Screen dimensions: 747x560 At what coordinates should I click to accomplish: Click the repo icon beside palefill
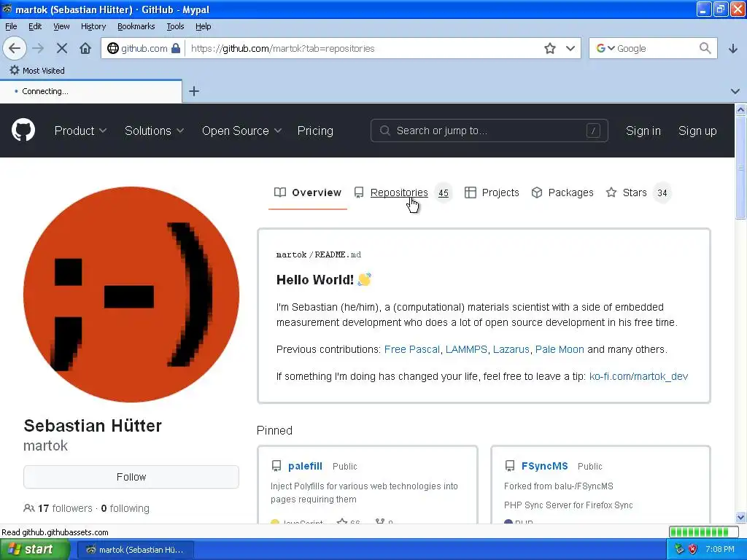tap(276, 466)
